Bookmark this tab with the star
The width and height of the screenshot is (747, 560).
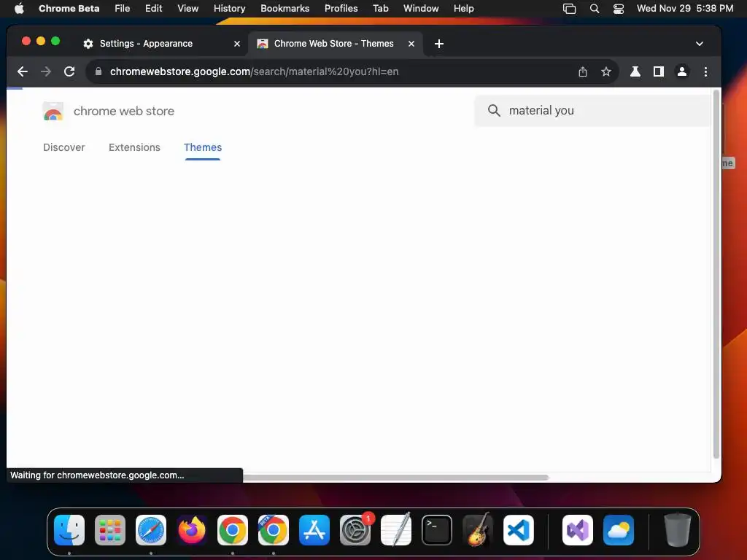point(606,71)
